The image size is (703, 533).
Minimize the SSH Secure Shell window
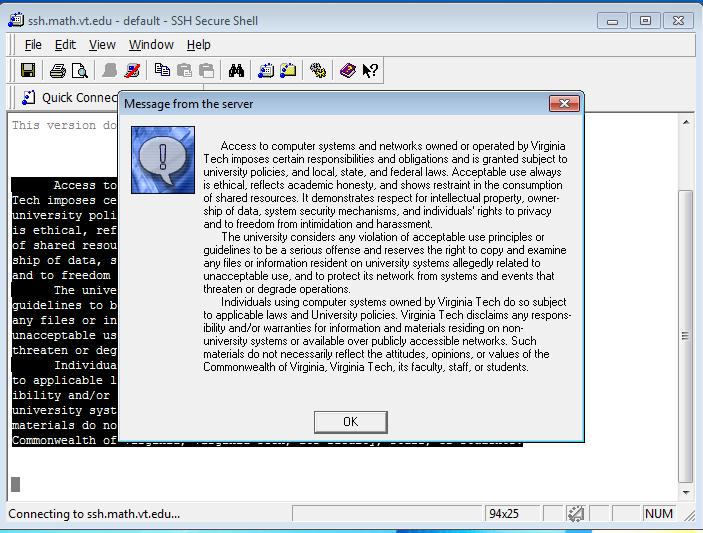pos(612,21)
